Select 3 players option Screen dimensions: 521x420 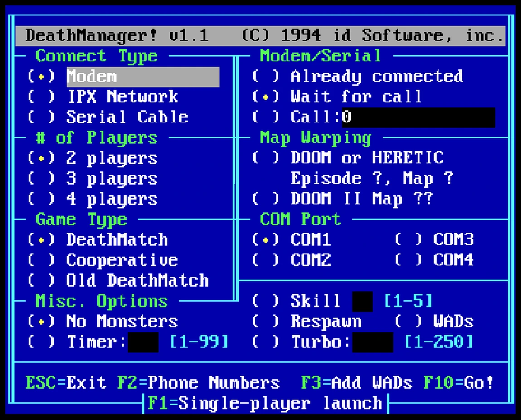point(93,179)
